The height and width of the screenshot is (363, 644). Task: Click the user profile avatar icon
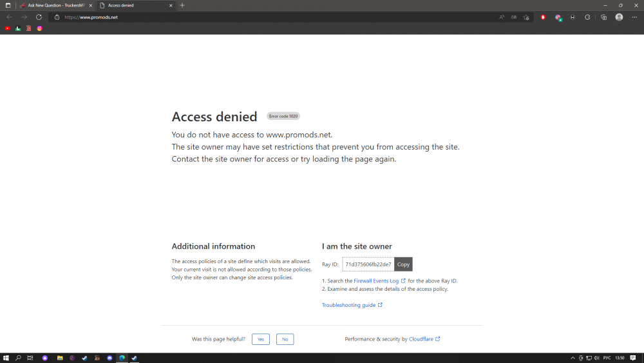click(x=619, y=17)
